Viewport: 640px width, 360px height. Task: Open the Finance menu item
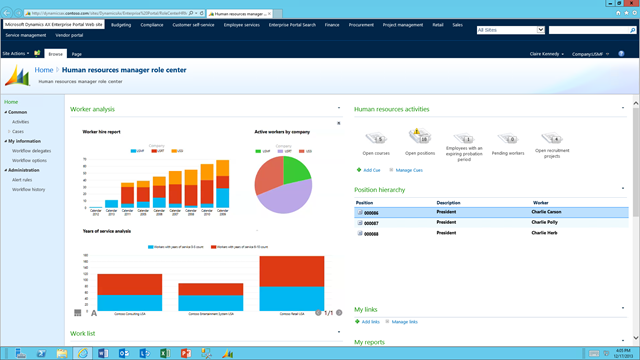[x=332, y=25]
